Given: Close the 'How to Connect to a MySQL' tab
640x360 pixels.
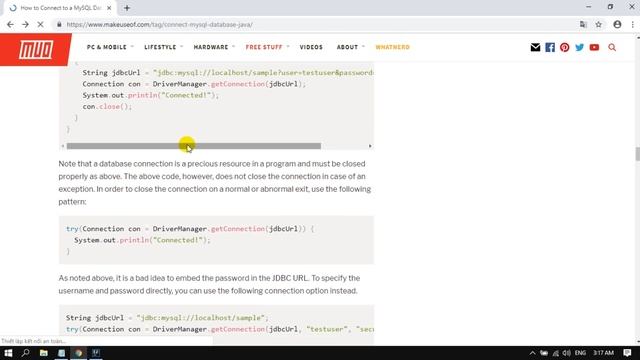Looking at the screenshot, I should coord(109,8).
